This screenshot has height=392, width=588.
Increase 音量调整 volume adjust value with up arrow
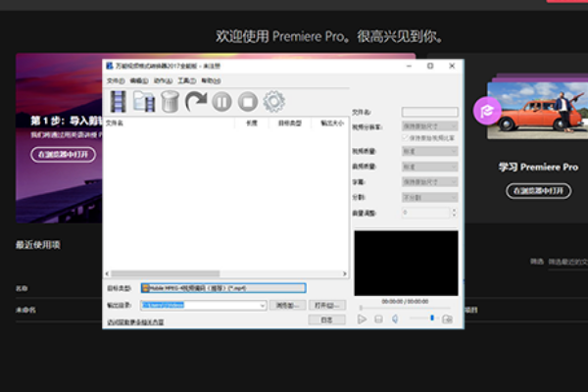point(454,210)
